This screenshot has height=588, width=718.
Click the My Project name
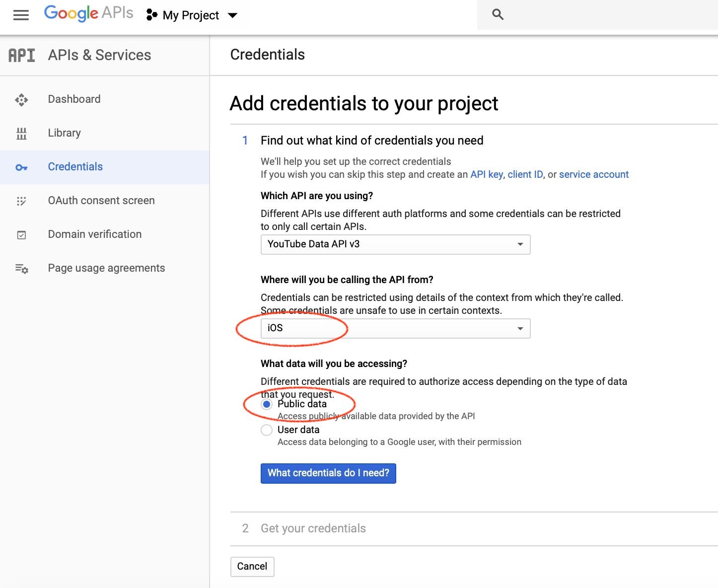(x=191, y=16)
